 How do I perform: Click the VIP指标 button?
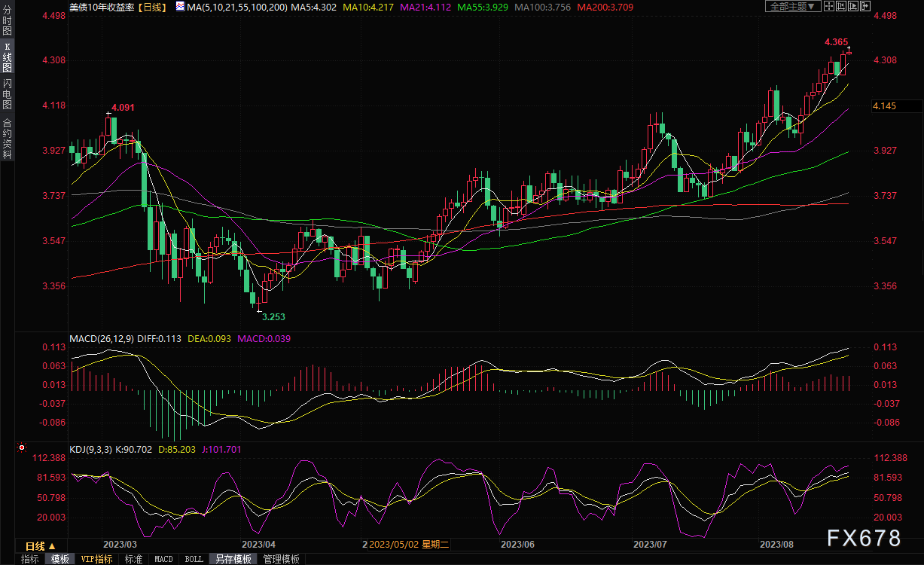[96, 559]
